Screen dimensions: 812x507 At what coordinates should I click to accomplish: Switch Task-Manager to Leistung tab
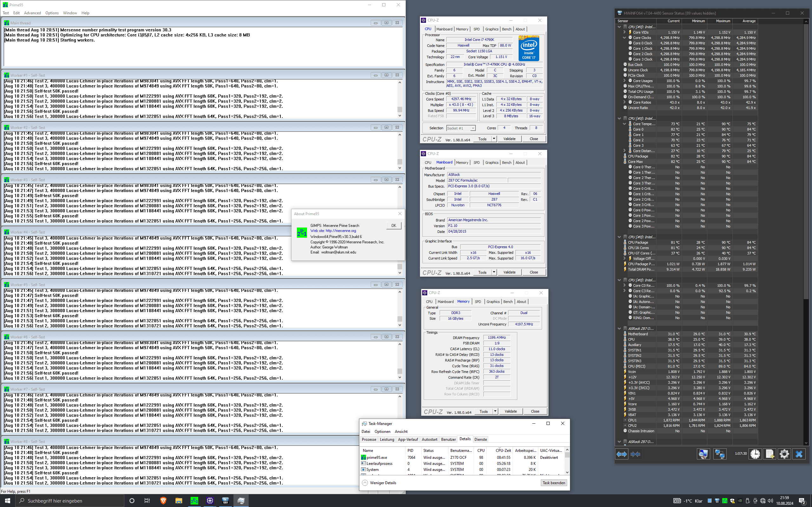pyautogui.click(x=387, y=439)
